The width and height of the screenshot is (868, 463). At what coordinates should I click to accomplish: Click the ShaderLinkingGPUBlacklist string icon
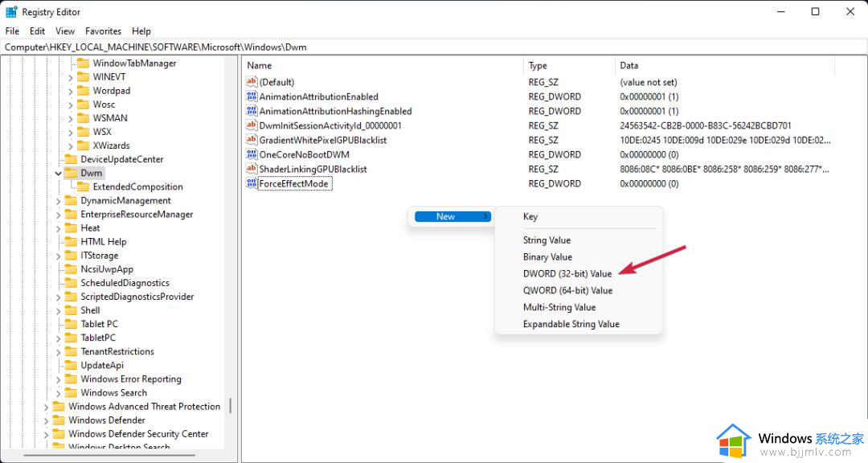[x=252, y=169]
